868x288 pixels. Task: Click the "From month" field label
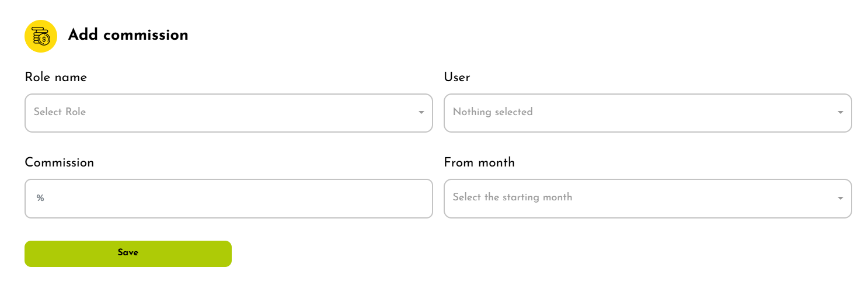point(479,162)
